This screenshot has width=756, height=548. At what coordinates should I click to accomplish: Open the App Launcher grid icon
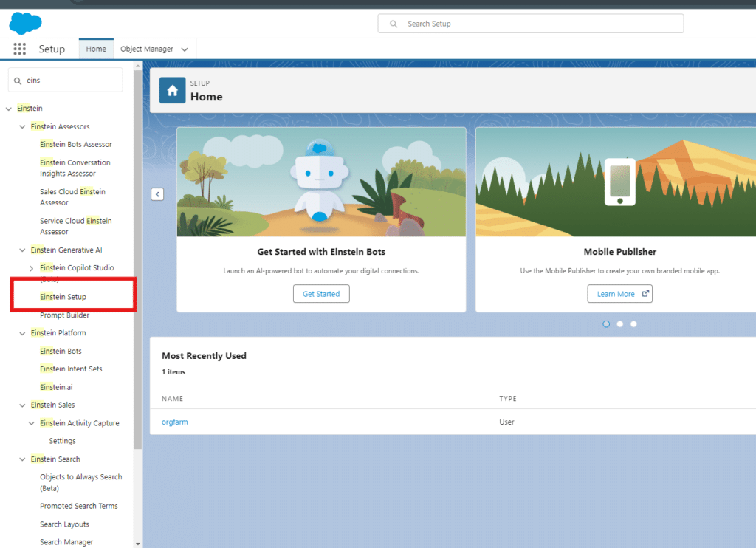[20, 49]
